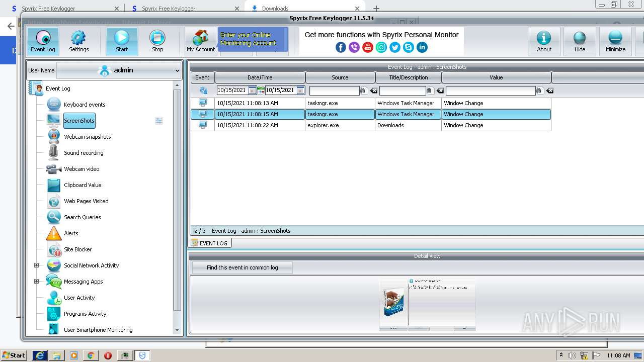The height and width of the screenshot is (362, 644).
Task: Click Find this event in common log
Action: [x=242, y=267]
